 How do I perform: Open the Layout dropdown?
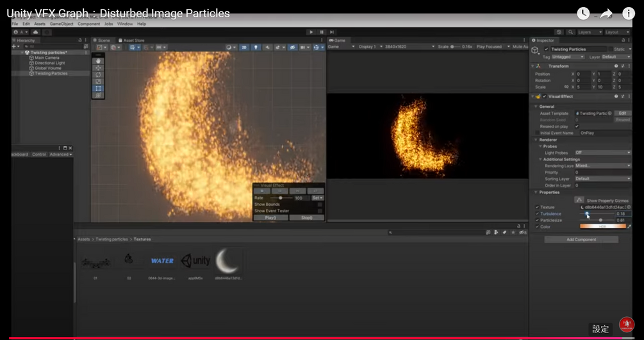click(617, 32)
